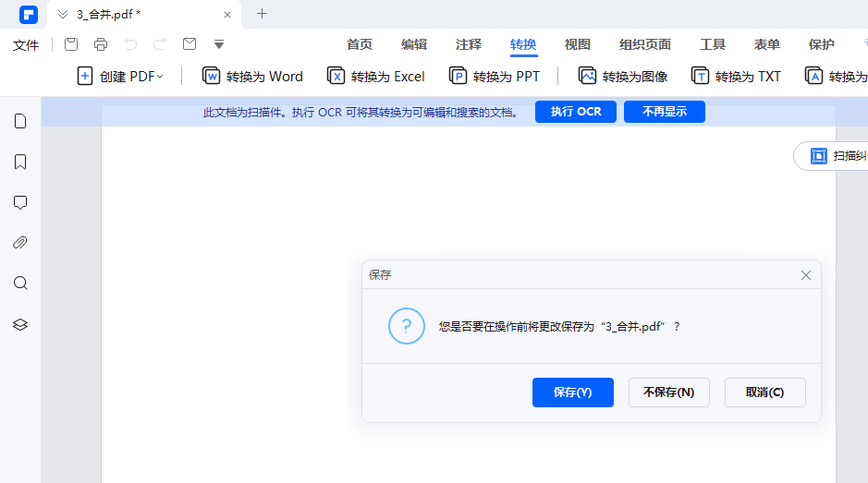Click the OCR banner text 此文档为扫描件
Screen dimensions: 868x483
[x=361, y=113]
